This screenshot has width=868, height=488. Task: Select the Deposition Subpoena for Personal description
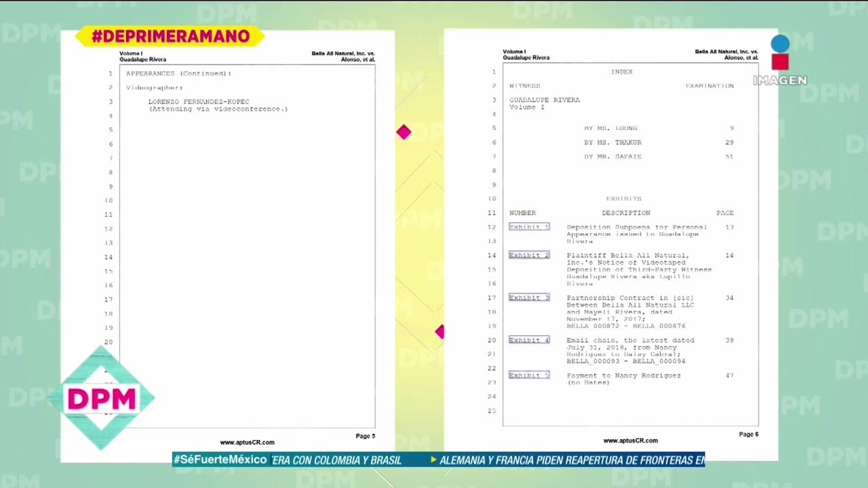coord(637,227)
